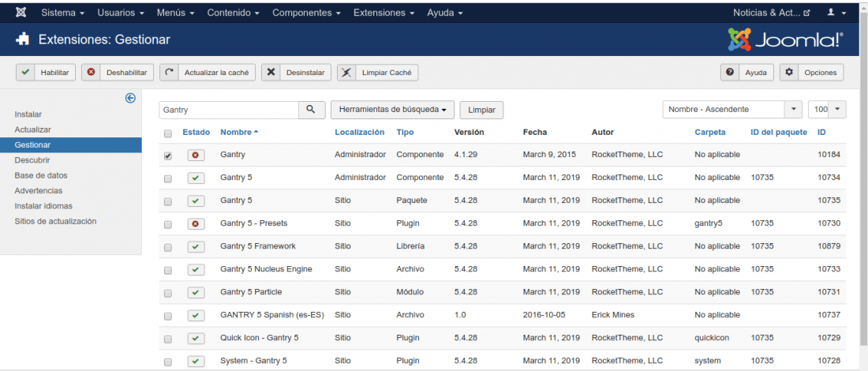
Task: Check the Gantry 5 Framework checkbox
Action: click(168, 248)
